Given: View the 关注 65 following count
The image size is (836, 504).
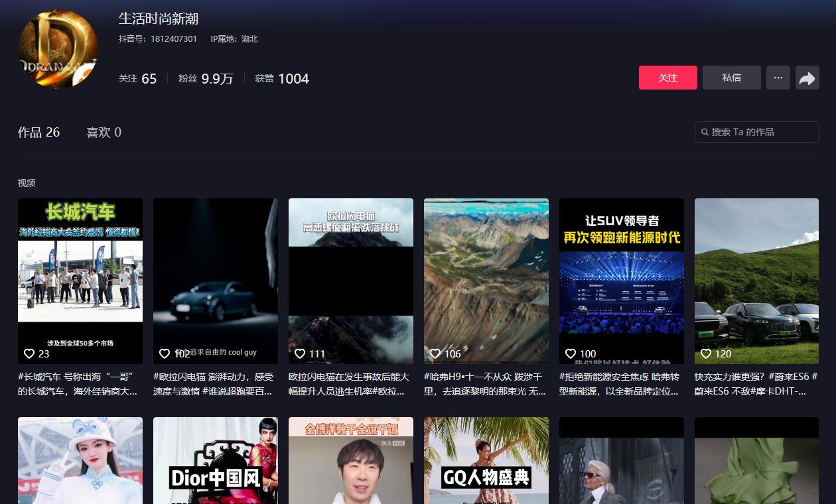Looking at the screenshot, I should (137, 78).
